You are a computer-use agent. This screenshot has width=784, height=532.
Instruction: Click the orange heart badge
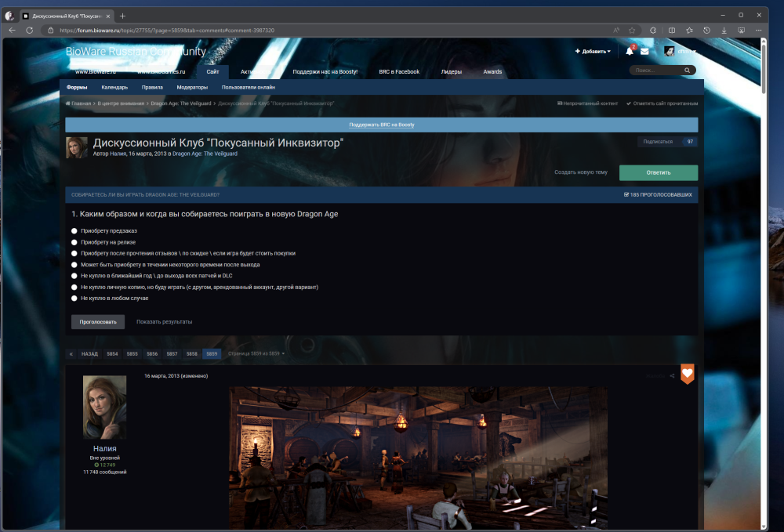[x=687, y=375]
